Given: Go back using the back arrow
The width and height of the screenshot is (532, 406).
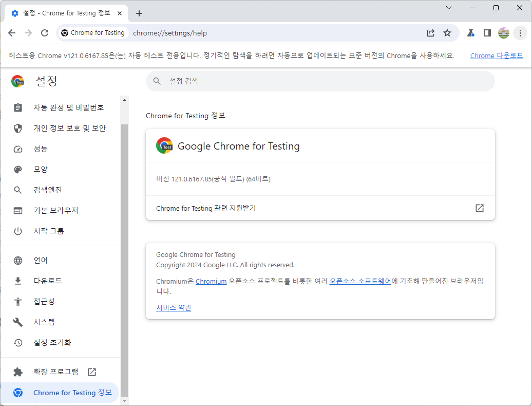Looking at the screenshot, I should tap(12, 33).
